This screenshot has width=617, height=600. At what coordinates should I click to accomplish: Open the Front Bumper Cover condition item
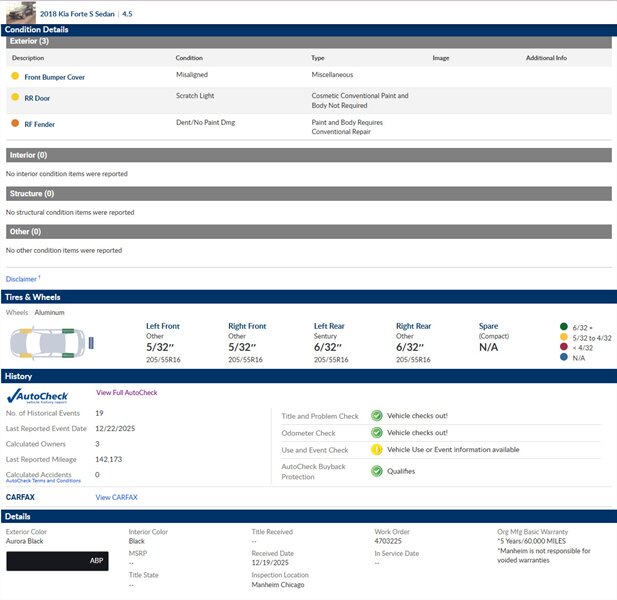(x=55, y=77)
